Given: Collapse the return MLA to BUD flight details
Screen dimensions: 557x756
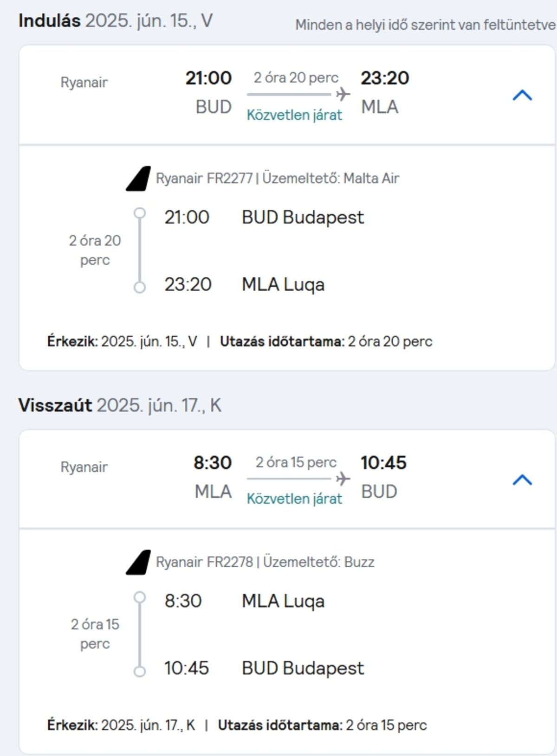Looking at the screenshot, I should 522,480.
